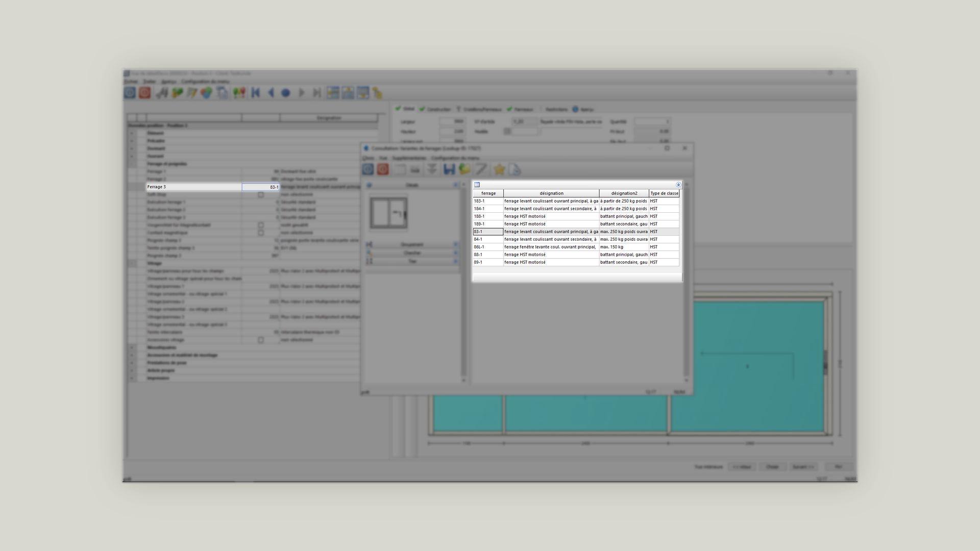The width and height of the screenshot is (980, 551).
Task: Click the << retour button
Action: pyautogui.click(x=742, y=467)
